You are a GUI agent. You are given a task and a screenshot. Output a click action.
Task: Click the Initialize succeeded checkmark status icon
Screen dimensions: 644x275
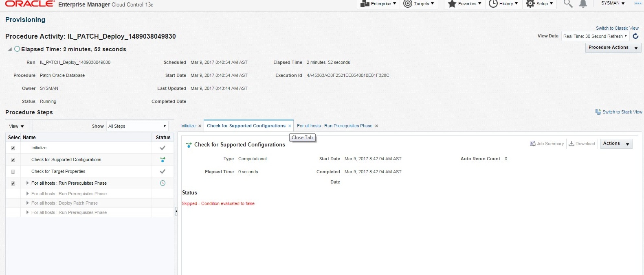pos(163,148)
